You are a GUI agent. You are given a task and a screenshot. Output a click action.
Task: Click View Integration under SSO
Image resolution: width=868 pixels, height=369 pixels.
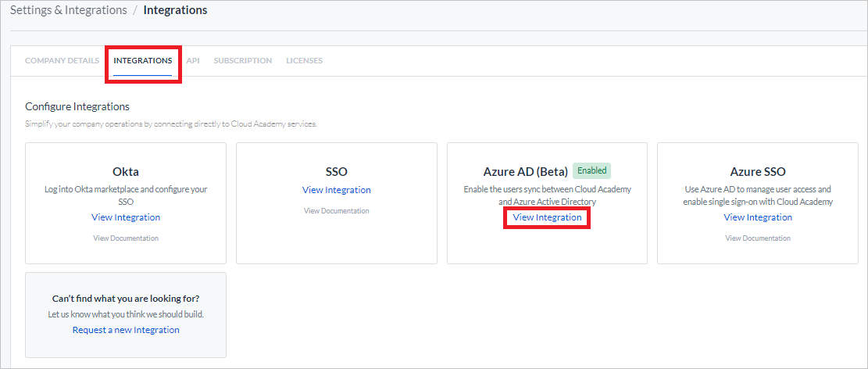point(337,190)
